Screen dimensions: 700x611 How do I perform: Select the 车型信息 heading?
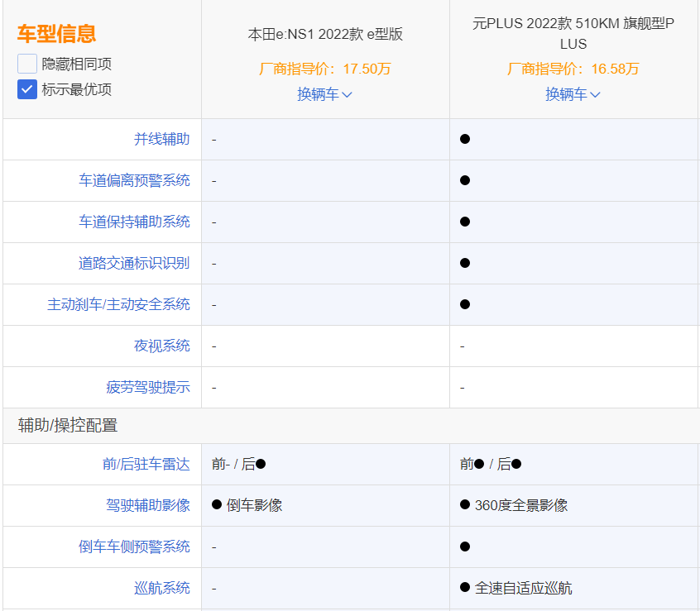[x=57, y=34]
